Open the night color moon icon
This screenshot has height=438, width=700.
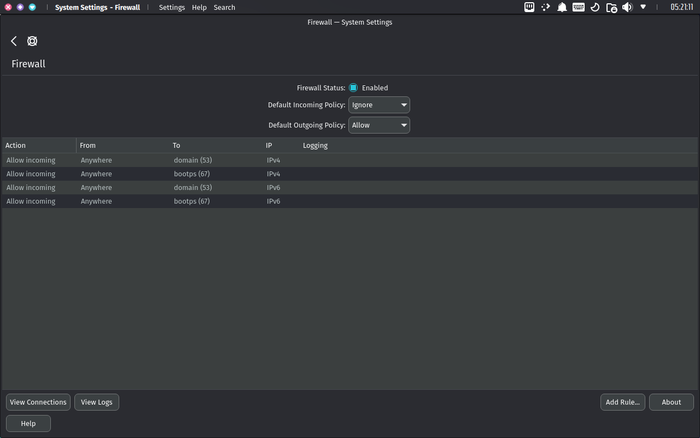[595, 7]
